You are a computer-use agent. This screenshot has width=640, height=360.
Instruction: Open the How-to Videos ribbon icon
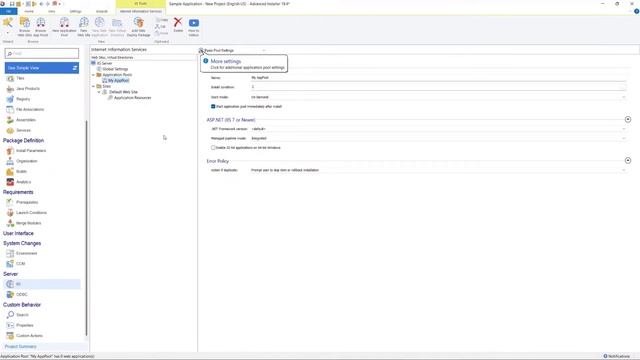coord(193,27)
